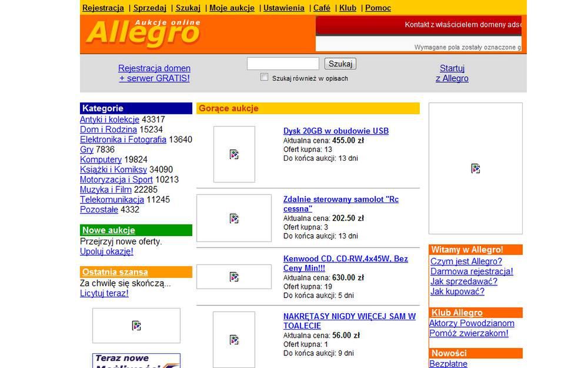Open Darmowa rejestracja! link

point(472,271)
